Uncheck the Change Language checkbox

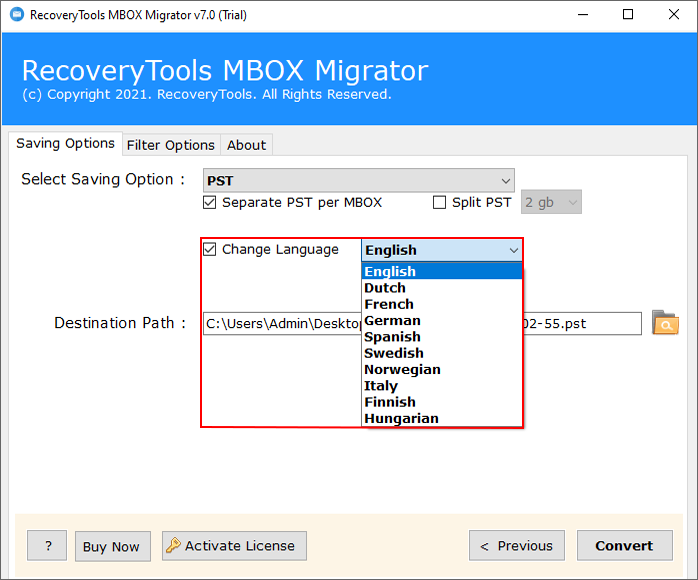(210, 249)
